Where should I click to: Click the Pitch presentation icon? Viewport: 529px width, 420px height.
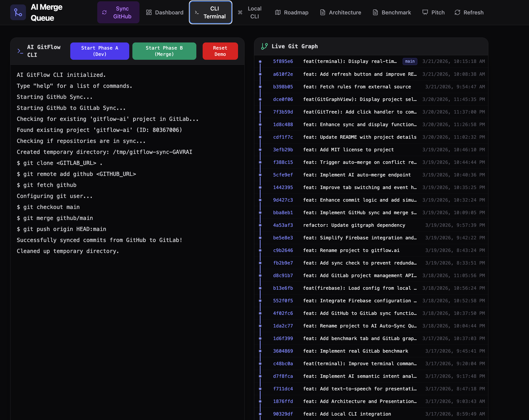pos(425,12)
